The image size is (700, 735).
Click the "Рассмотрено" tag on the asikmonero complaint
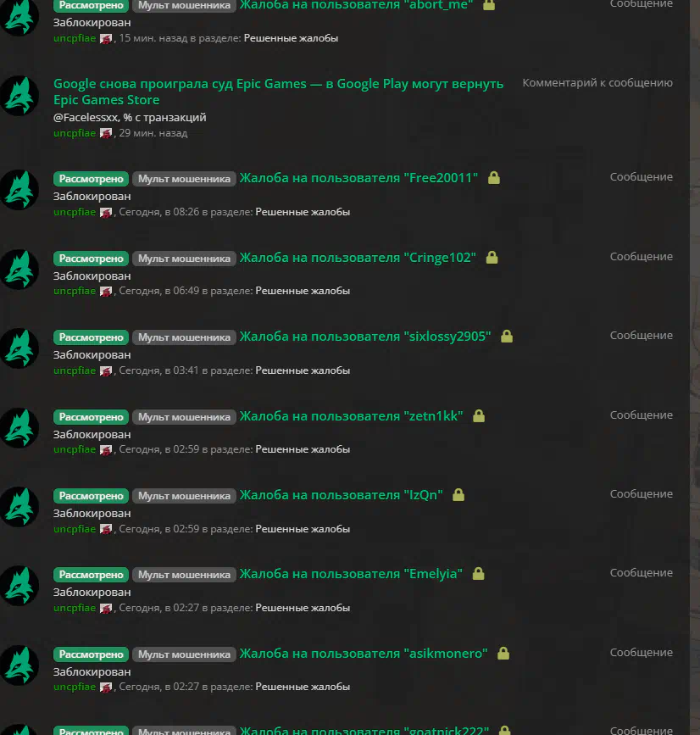(x=91, y=654)
